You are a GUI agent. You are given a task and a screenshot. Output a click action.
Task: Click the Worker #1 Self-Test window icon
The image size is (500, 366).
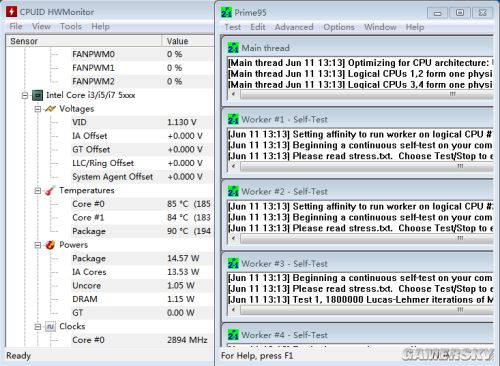pos(233,119)
